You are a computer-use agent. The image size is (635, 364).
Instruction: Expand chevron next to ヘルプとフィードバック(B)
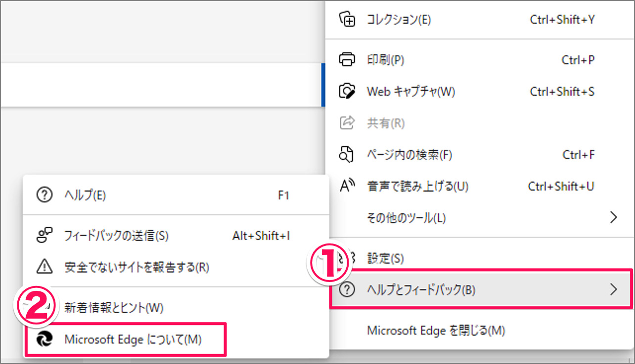tap(614, 289)
